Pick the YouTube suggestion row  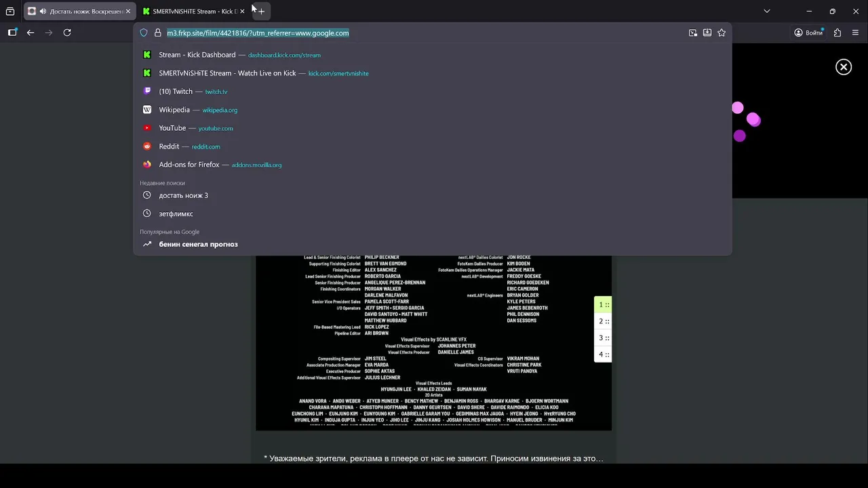pyautogui.click(x=433, y=128)
